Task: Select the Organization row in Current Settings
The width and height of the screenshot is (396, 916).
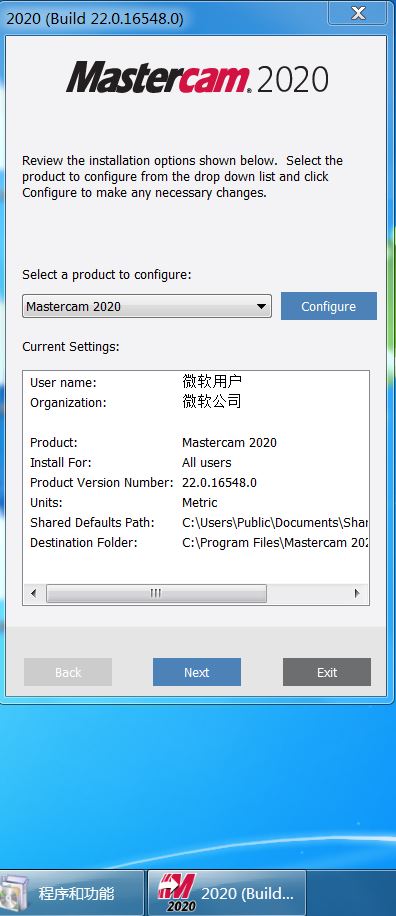Action: pyautogui.click(x=196, y=403)
